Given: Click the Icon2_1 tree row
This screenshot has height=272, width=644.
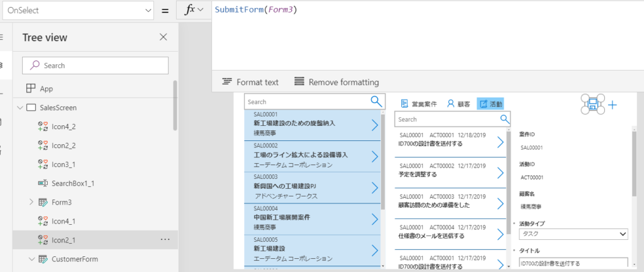Looking at the screenshot, I should pos(96,240).
